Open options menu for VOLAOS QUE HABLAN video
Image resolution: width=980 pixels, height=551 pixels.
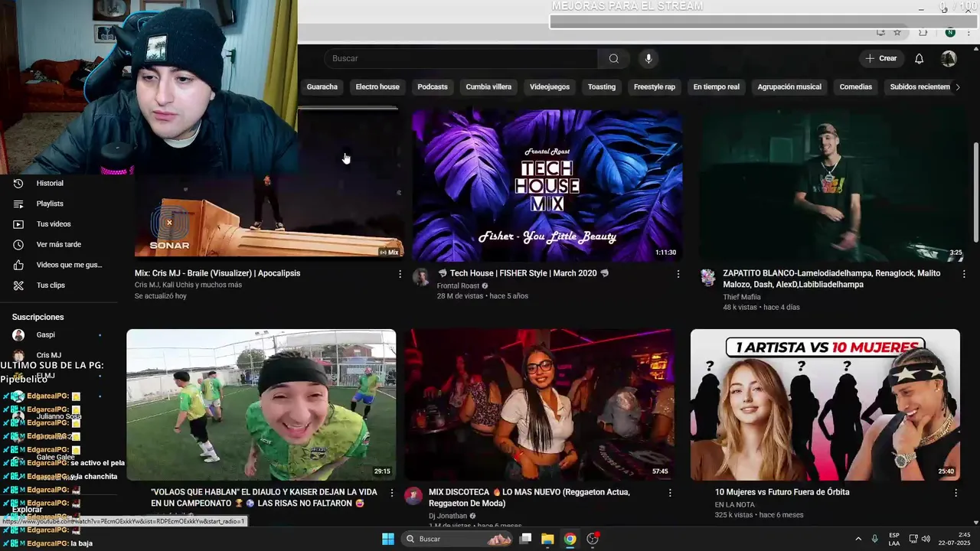point(392,493)
